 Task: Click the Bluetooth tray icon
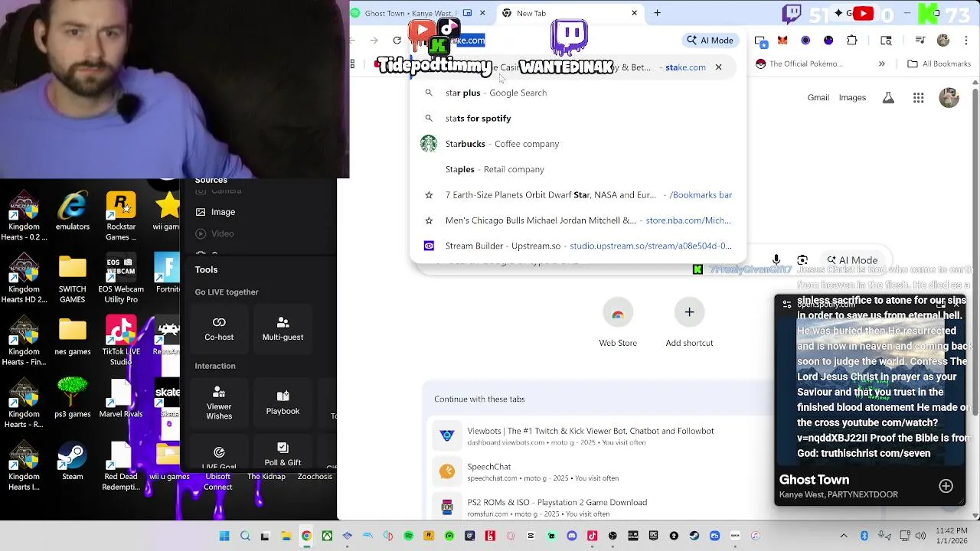tap(864, 536)
